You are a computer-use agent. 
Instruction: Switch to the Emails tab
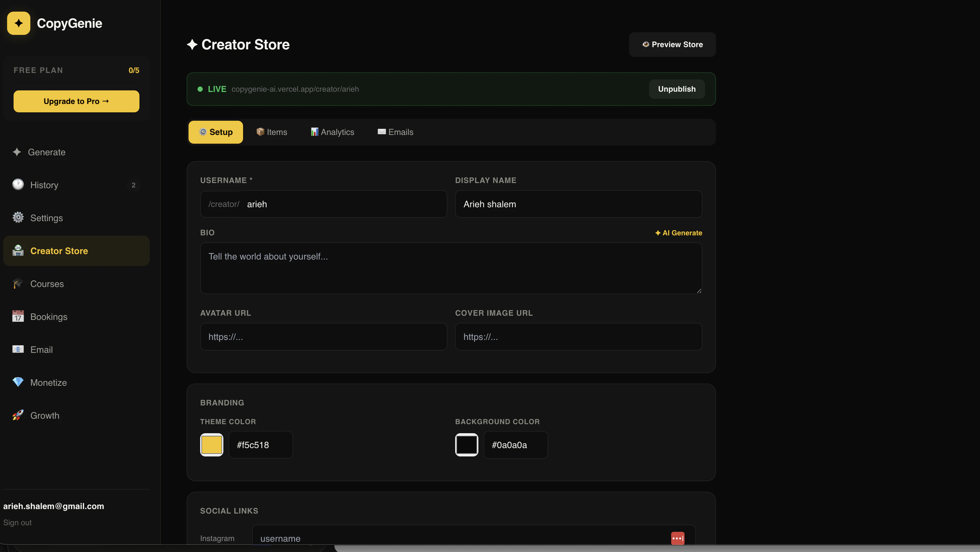(x=395, y=132)
